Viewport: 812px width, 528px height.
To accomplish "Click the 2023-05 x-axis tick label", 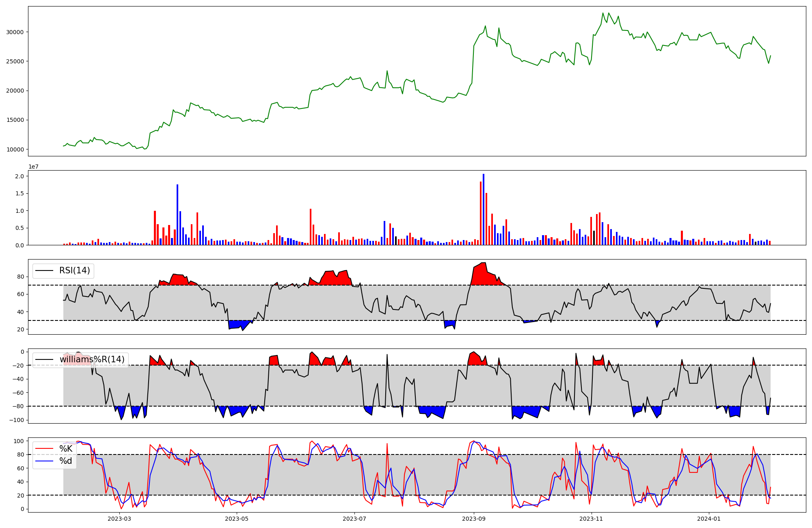I will coord(236,519).
